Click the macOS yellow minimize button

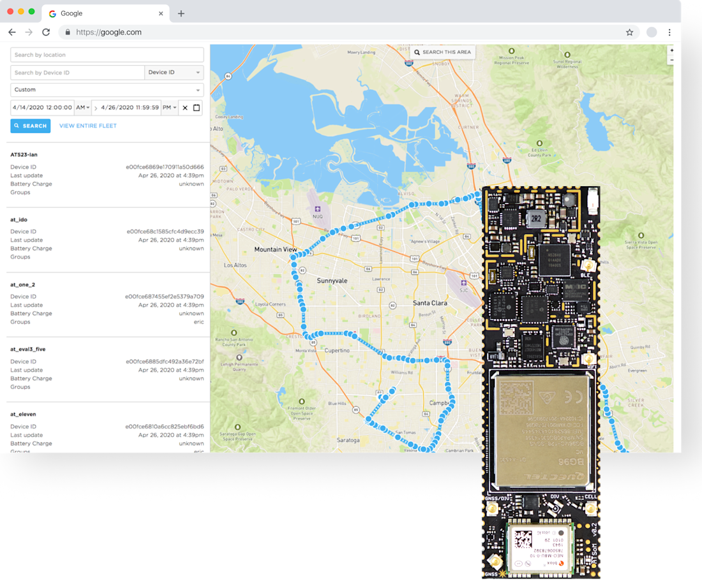[x=20, y=11]
